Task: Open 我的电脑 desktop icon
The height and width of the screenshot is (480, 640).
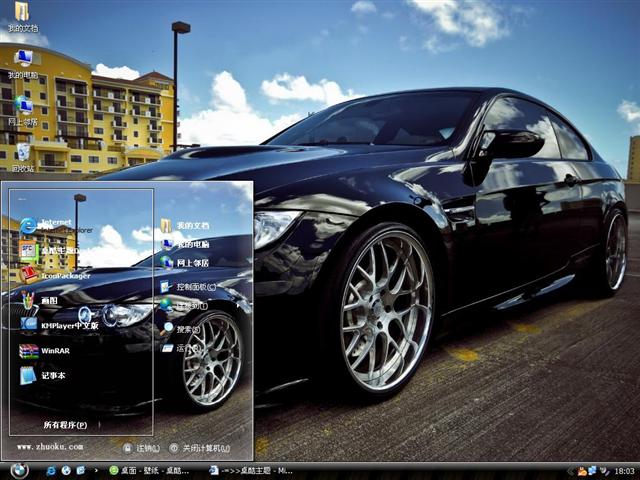Action: pyautogui.click(x=22, y=60)
